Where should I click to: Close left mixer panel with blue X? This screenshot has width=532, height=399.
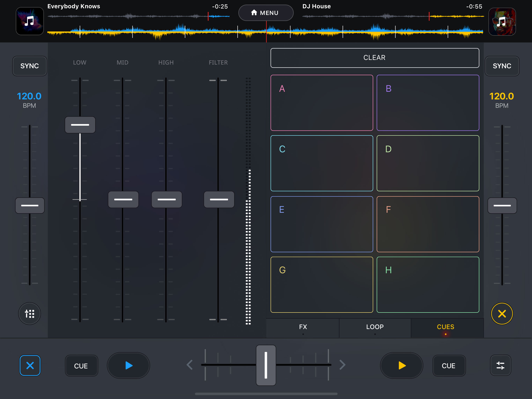(x=30, y=365)
